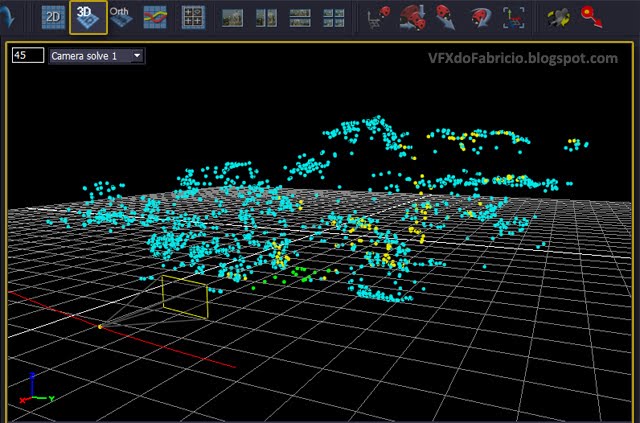Image resolution: width=640 pixels, height=423 pixels.
Task: Select the 3D perspective view button
Action: click(88, 18)
